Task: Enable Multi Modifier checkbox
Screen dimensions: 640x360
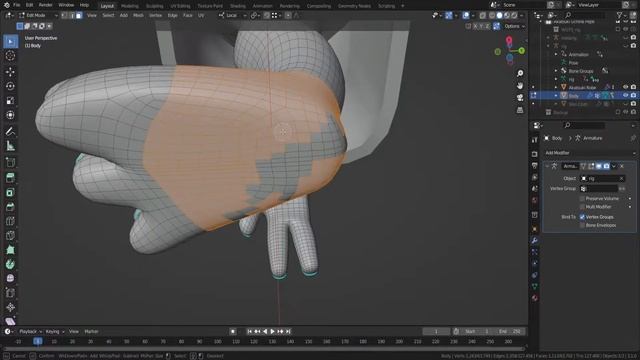Action: pyautogui.click(x=582, y=207)
